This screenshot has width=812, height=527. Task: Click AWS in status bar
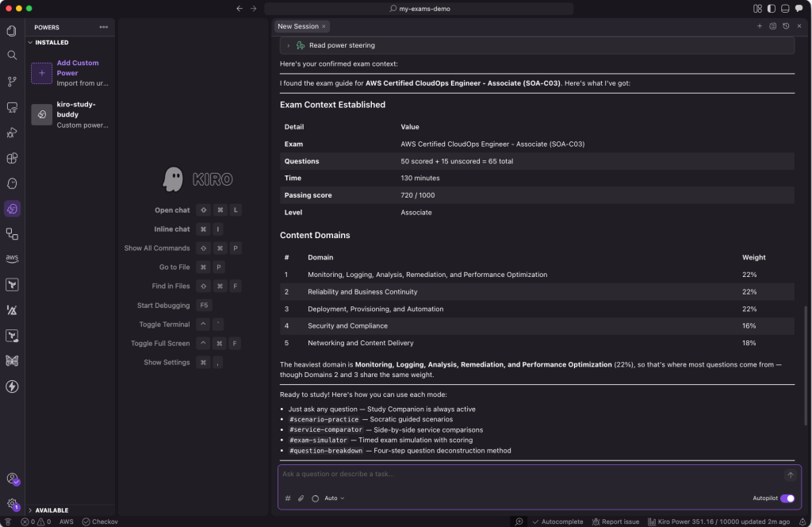click(67, 521)
